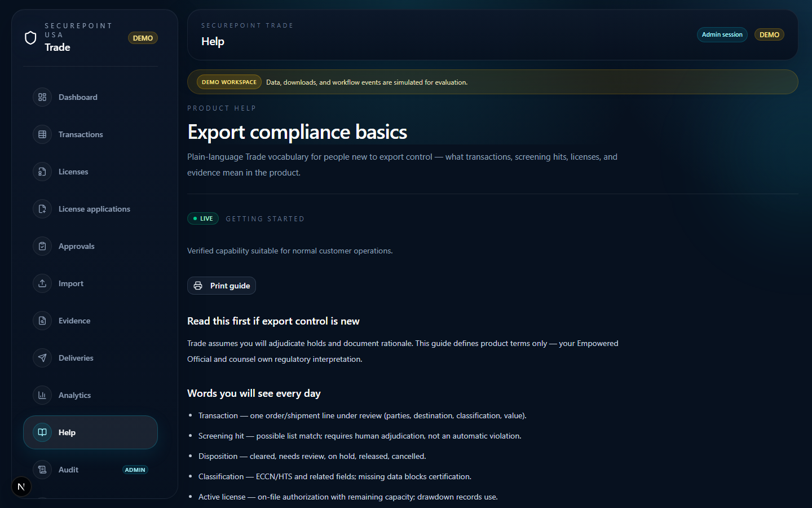
Task: Click the 'Verified capability suitable' text
Action: 290,251
